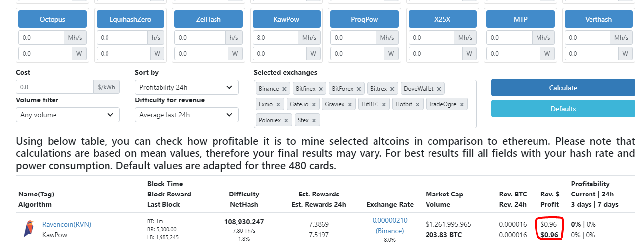Select the 203.83 BTC volume value

(x=444, y=235)
